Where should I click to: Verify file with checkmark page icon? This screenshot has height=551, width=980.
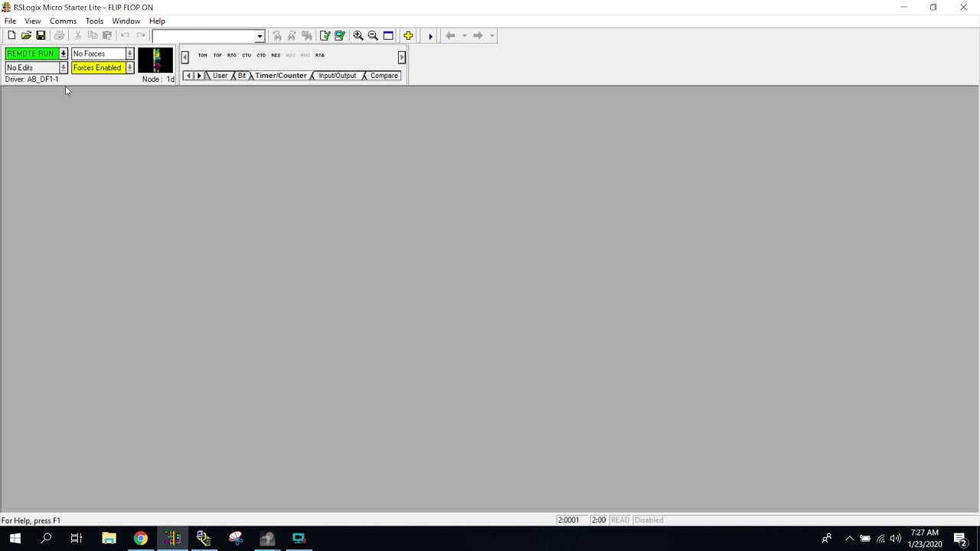coord(325,35)
